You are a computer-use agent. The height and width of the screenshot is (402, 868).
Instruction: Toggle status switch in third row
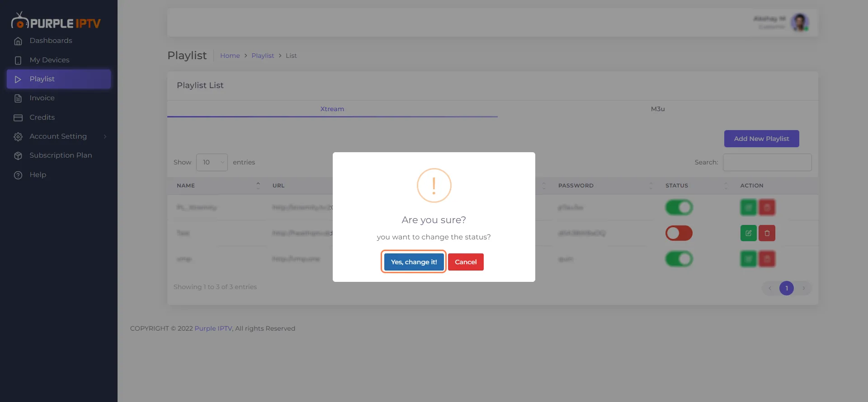[x=679, y=259]
